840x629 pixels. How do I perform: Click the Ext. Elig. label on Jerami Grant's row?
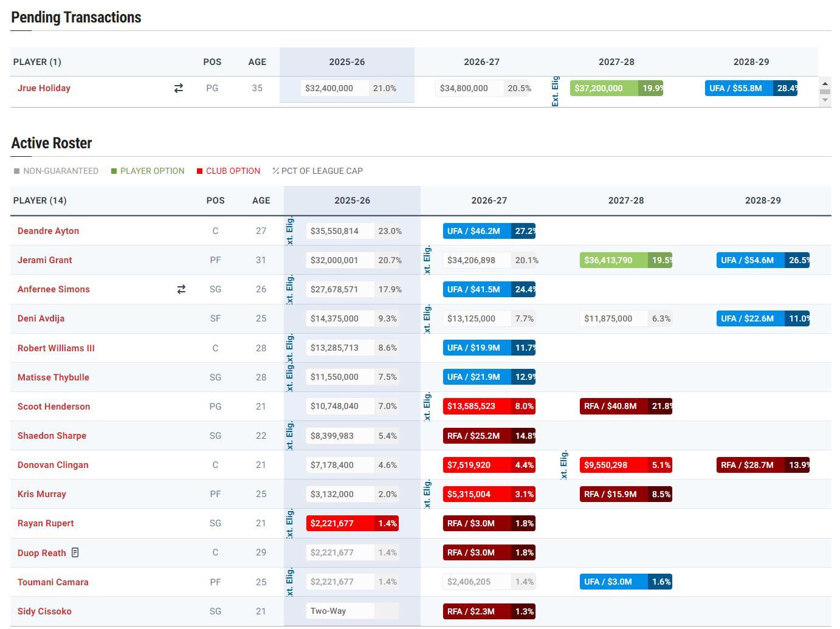pyautogui.click(x=427, y=260)
